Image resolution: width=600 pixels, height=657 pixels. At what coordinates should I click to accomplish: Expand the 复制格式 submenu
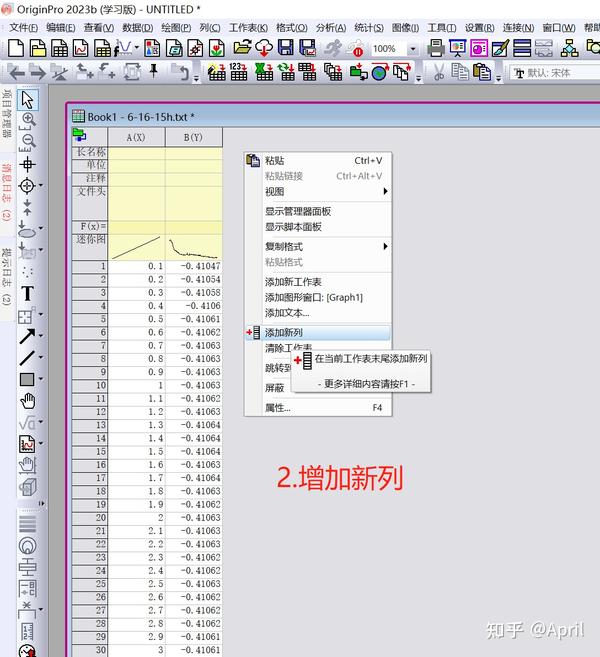point(326,246)
